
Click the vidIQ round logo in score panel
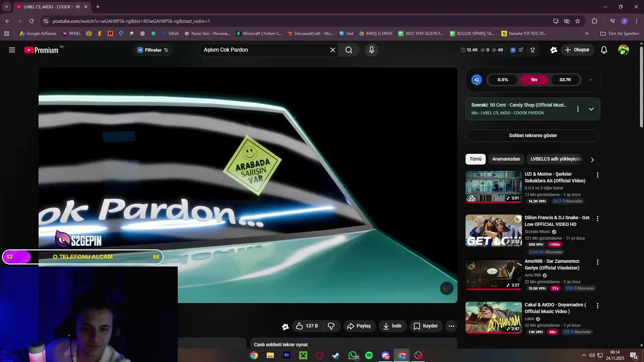tap(476, 79)
